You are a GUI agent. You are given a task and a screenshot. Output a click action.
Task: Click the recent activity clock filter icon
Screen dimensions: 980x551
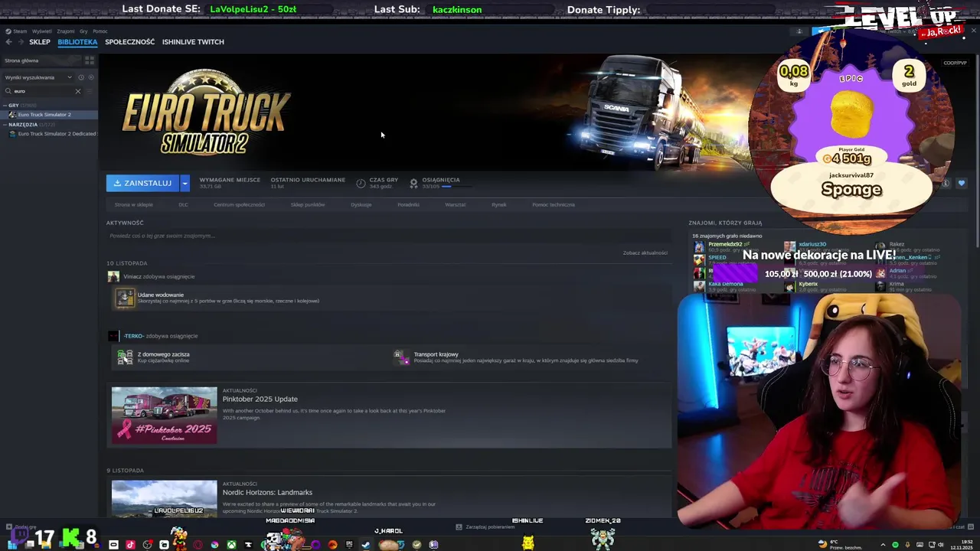81,77
